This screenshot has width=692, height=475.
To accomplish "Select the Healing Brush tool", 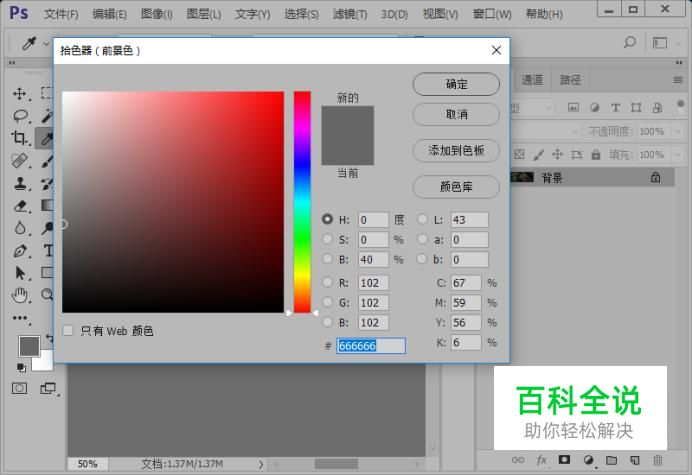I will pyautogui.click(x=19, y=161).
